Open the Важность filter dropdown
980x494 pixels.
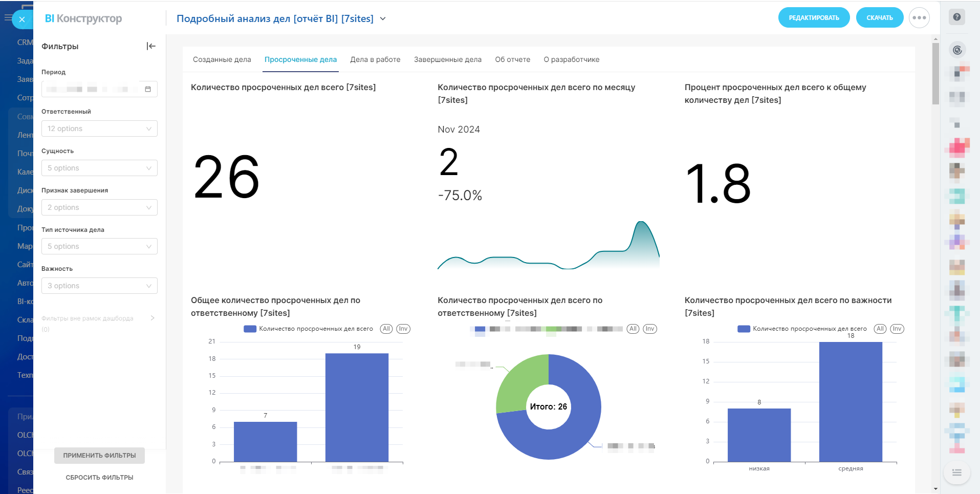pyautogui.click(x=99, y=286)
